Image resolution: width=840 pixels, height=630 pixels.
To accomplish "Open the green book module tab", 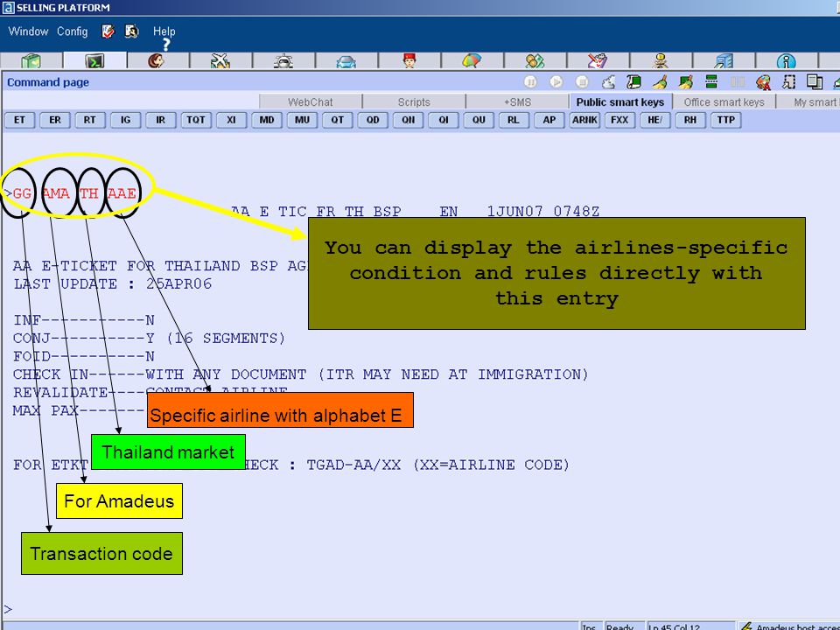I will click(x=31, y=60).
